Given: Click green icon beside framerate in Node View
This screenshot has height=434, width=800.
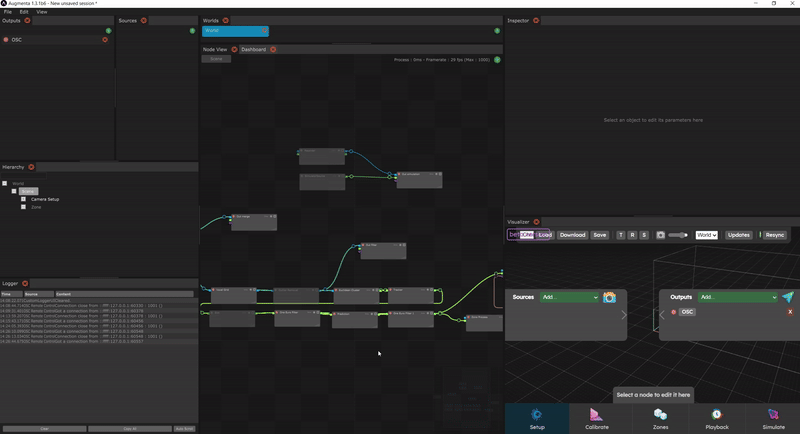Looking at the screenshot, I should click(497, 60).
